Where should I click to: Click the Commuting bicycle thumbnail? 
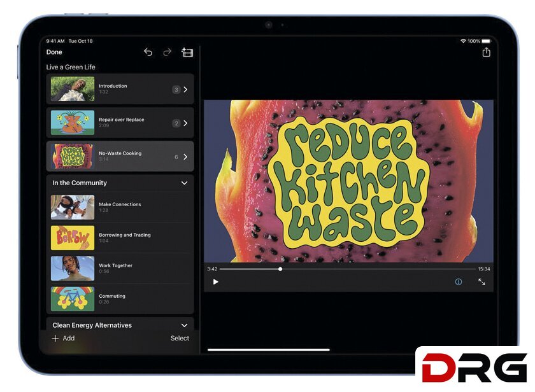click(73, 299)
